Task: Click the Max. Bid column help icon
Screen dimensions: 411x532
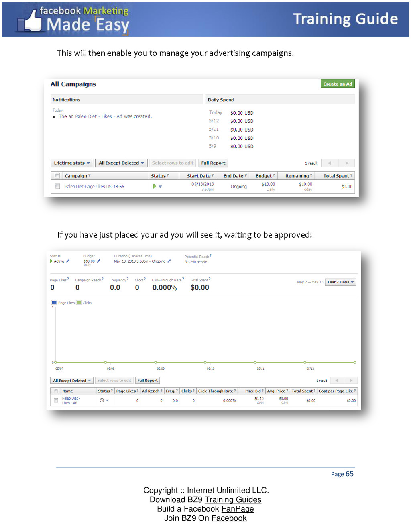Action: [x=262, y=391]
